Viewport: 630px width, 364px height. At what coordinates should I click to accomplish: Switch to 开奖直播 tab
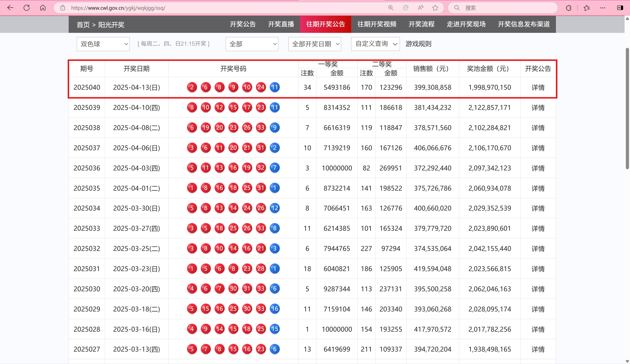pyautogui.click(x=281, y=24)
